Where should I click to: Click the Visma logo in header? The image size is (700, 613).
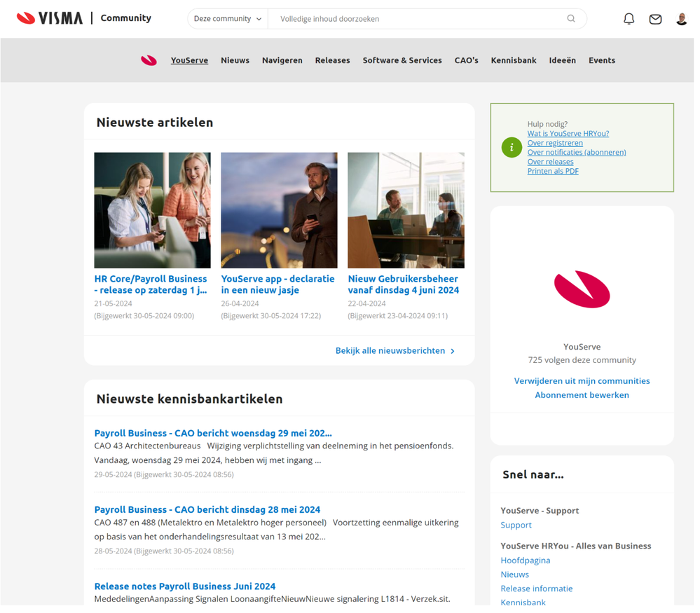pyautogui.click(x=50, y=18)
